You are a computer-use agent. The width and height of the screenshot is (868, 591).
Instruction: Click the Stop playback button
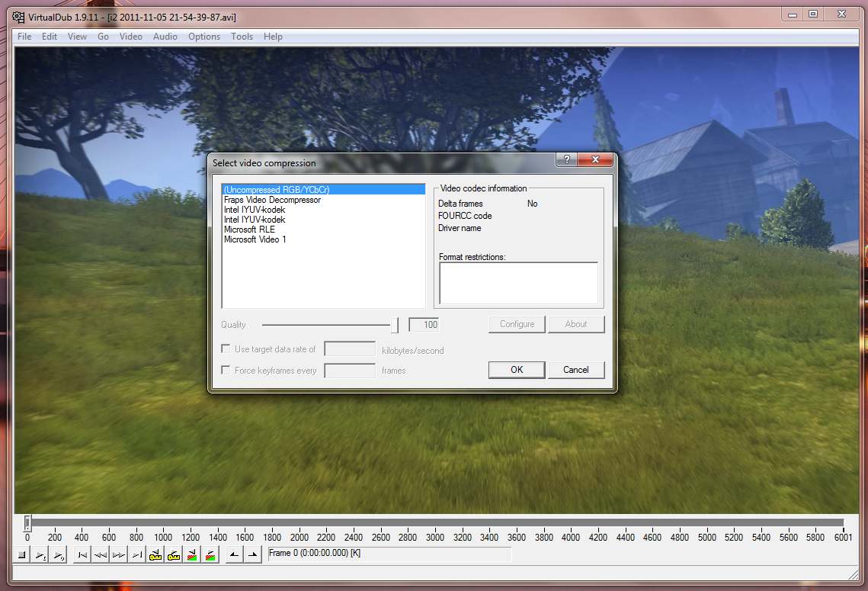click(21, 554)
